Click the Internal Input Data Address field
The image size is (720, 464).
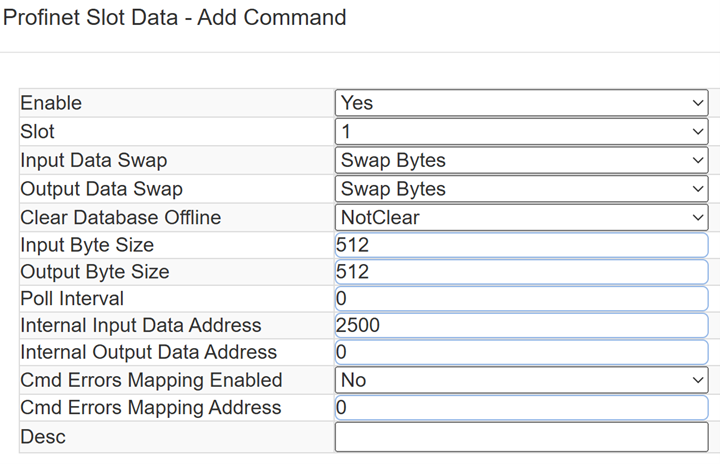click(x=522, y=325)
